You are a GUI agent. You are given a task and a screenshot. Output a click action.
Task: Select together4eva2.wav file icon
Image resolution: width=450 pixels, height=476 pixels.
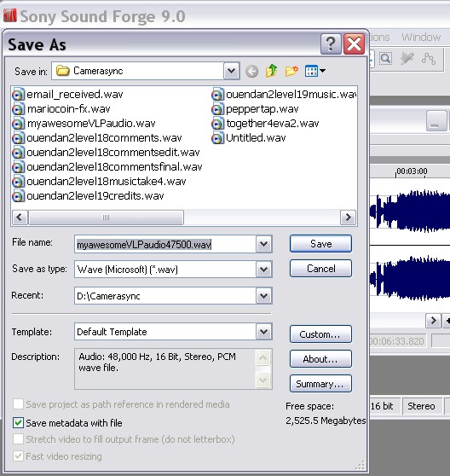217,124
